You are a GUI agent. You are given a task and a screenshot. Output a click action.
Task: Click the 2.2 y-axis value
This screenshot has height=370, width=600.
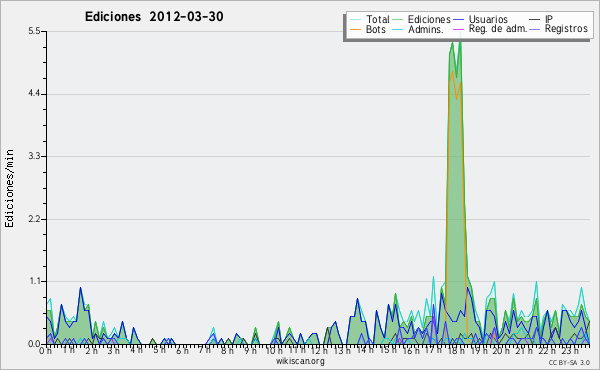[34, 219]
